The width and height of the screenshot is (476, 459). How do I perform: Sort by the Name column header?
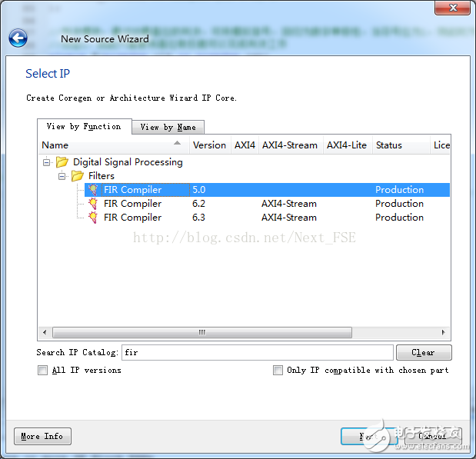point(114,145)
